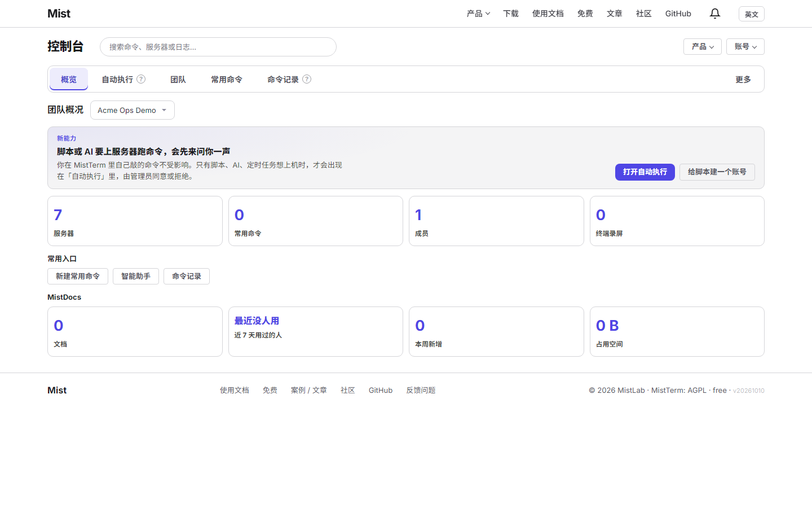Click the 智能助手 shortcut button
812x508 pixels.
[136, 276]
